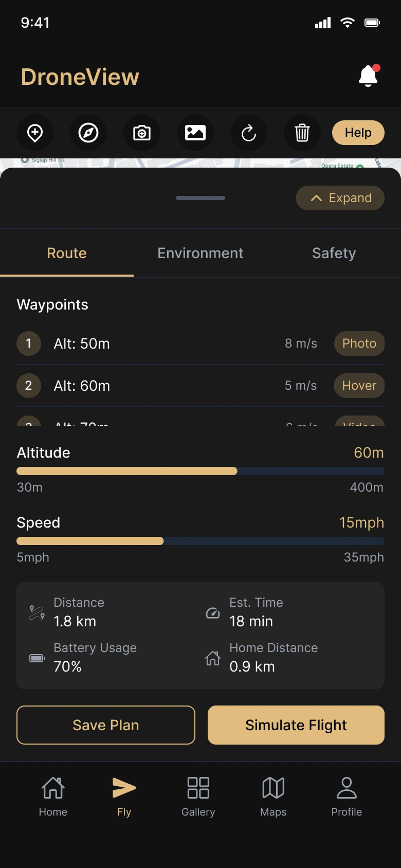Tap the Photo action on waypoint 1
401x868 pixels.
(x=359, y=343)
